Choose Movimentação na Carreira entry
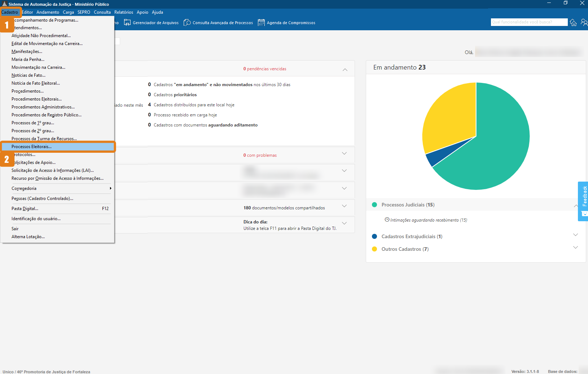The height and width of the screenshot is (374, 588). (x=58, y=67)
